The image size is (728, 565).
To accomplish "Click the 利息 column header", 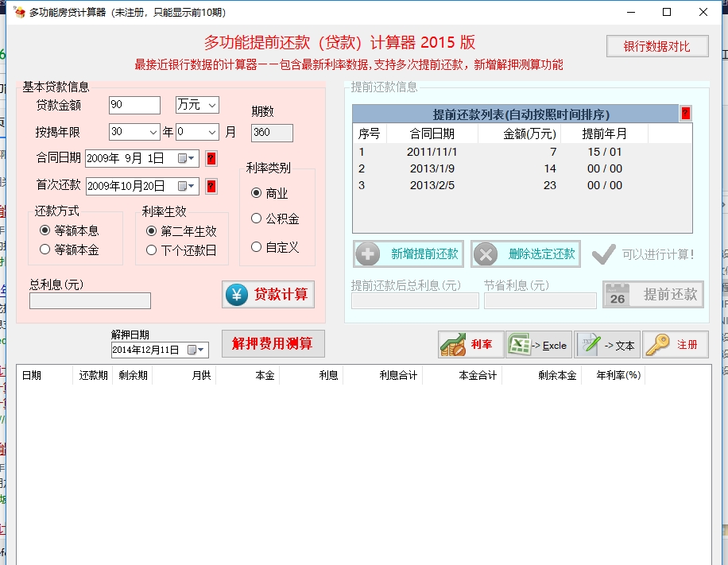I will point(312,375).
